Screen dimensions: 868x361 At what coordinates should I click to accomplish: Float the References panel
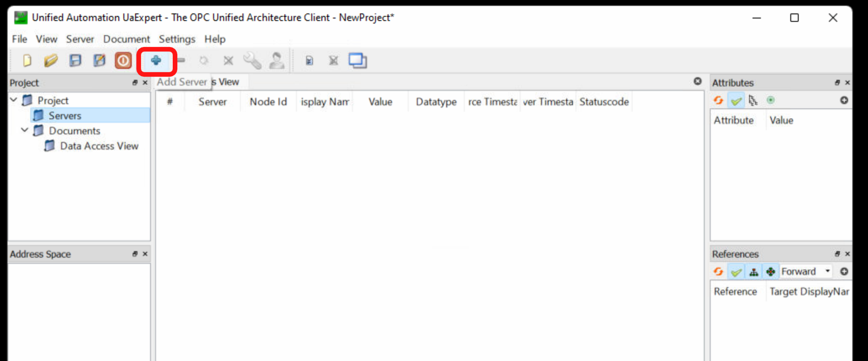point(837,254)
